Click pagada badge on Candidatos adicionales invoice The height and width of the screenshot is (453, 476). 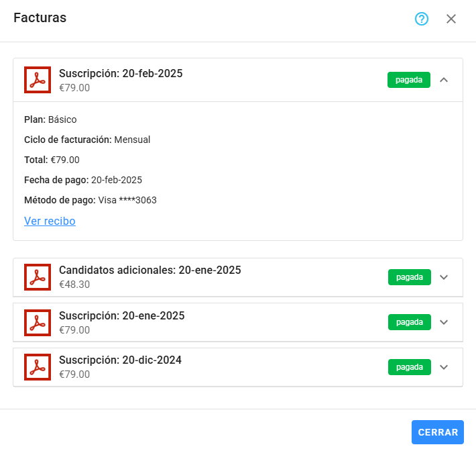click(409, 277)
